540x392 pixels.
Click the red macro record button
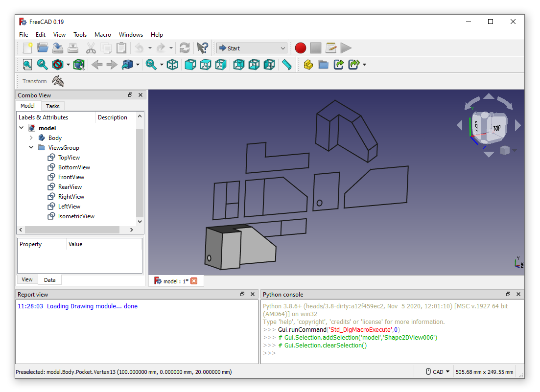[300, 48]
